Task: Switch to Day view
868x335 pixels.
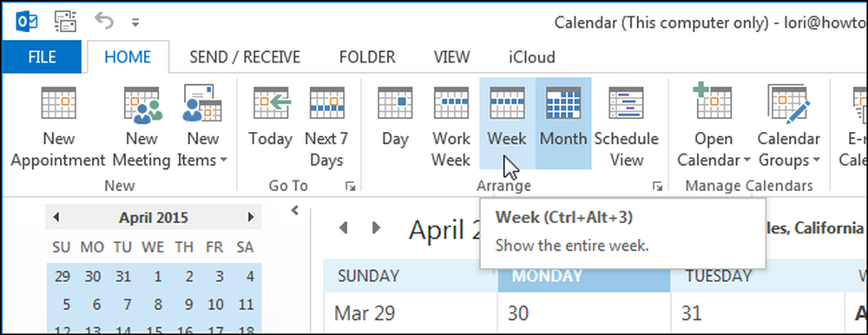Action: point(395,128)
